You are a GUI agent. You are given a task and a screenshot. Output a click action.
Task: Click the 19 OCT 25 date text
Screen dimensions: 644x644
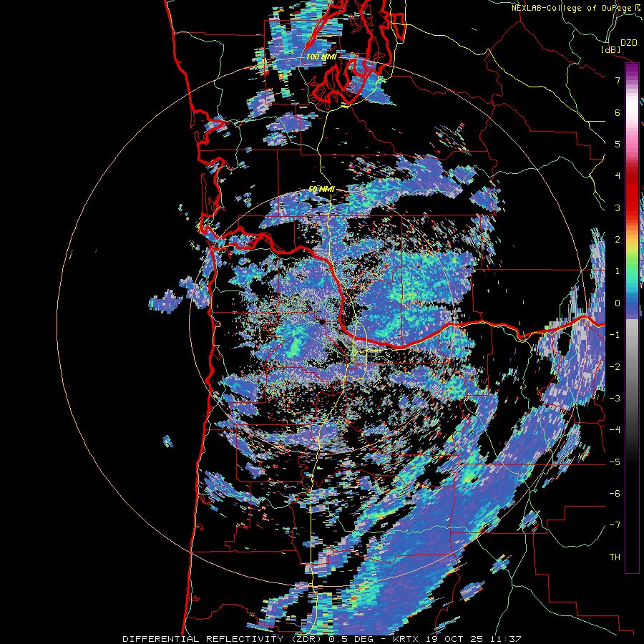click(x=454, y=639)
